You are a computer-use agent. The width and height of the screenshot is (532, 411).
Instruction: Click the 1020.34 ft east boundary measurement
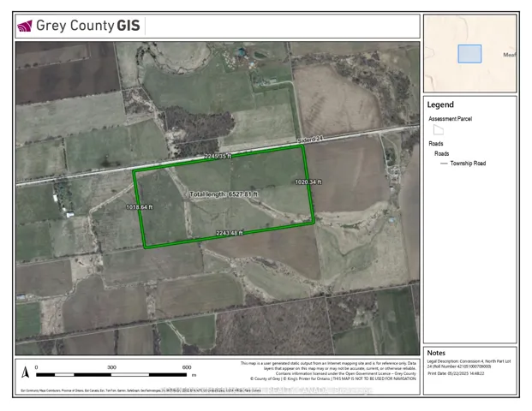click(x=308, y=182)
